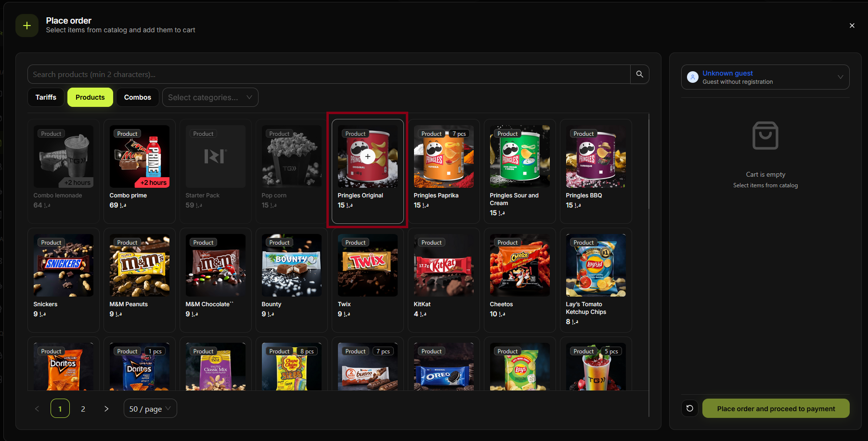Click Place order and proceed to payment
The image size is (868, 441).
coord(776,408)
